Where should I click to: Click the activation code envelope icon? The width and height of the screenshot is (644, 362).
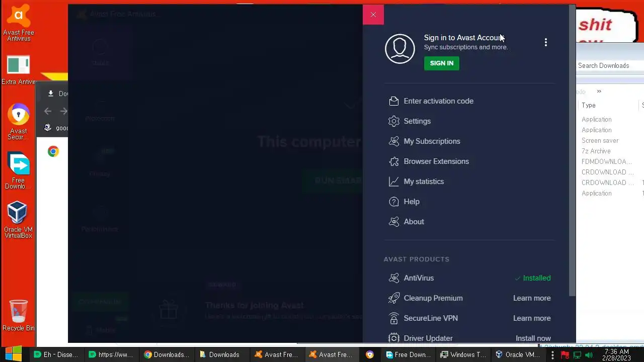point(394,101)
